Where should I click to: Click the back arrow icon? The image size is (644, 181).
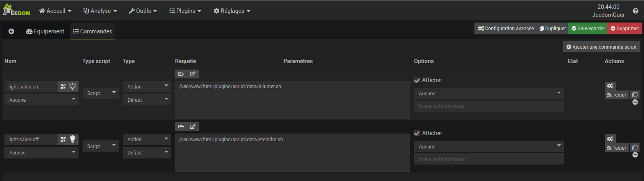(11, 31)
